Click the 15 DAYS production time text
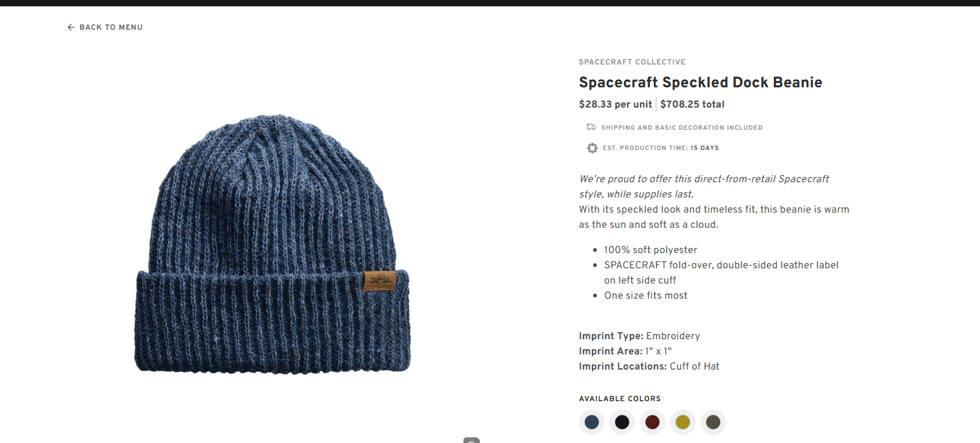The height and width of the screenshot is (443, 980). pos(704,148)
